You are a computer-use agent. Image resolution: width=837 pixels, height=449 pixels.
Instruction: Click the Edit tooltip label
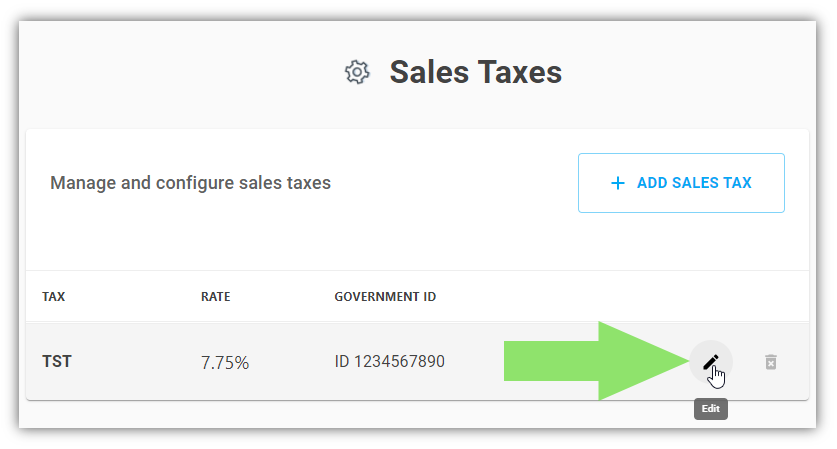(710, 409)
